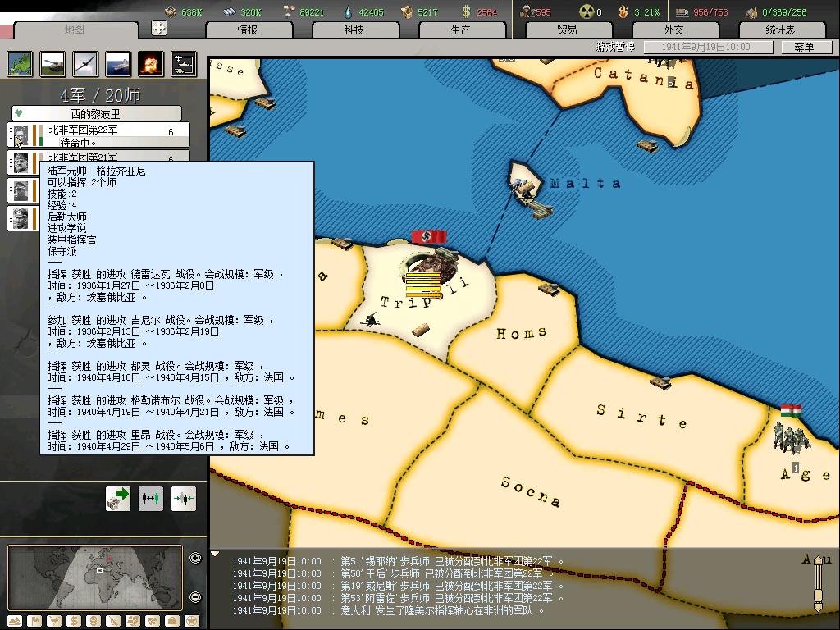
Task: Select the air units plane icon
Action: point(85,64)
